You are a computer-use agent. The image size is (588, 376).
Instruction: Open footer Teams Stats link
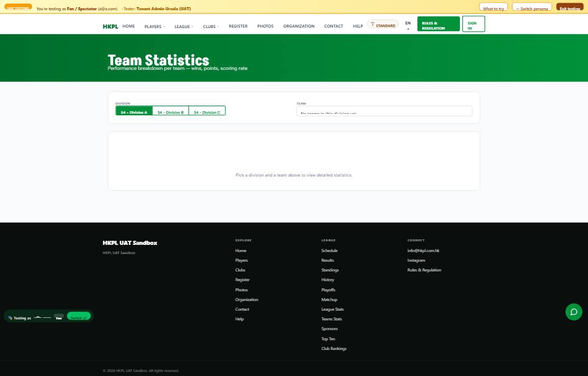pyautogui.click(x=331, y=319)
